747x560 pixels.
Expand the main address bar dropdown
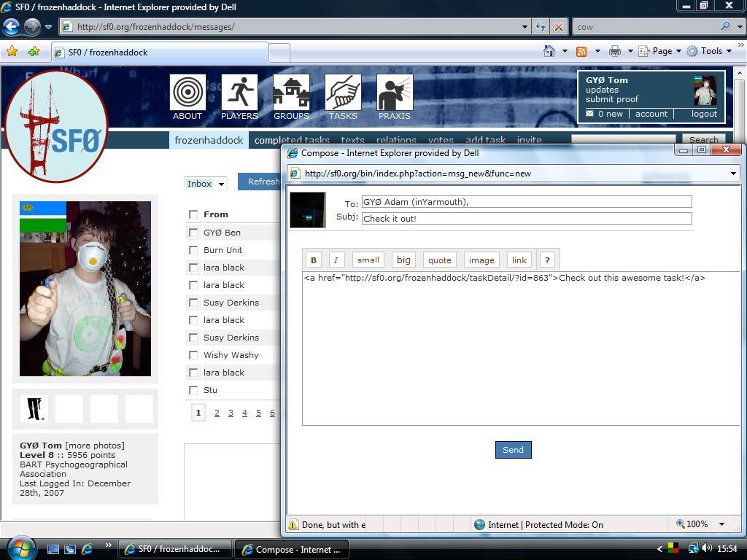(x=525, y=27)
